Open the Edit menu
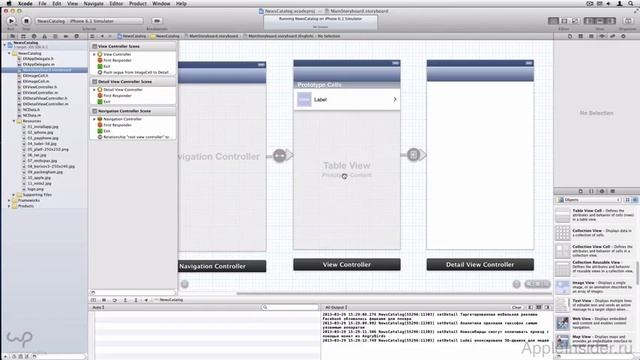 click(57, 4)
